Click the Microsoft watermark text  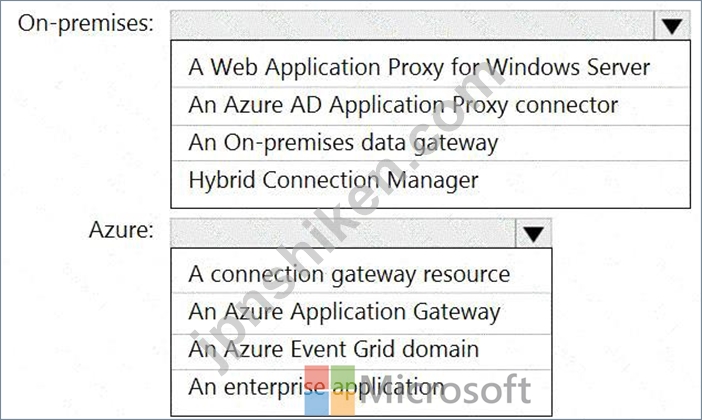[x=445, y=390]
